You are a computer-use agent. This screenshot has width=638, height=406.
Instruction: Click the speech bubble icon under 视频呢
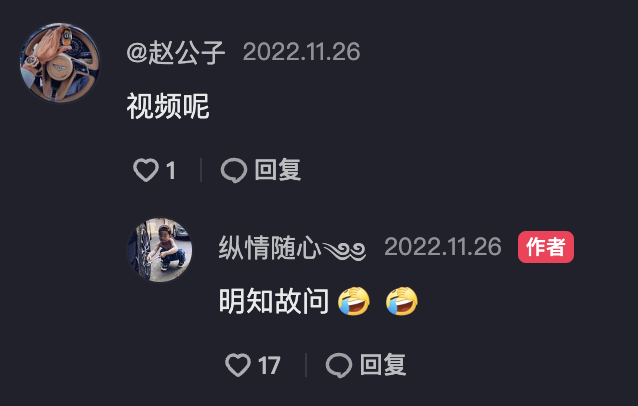click(234, 170)
